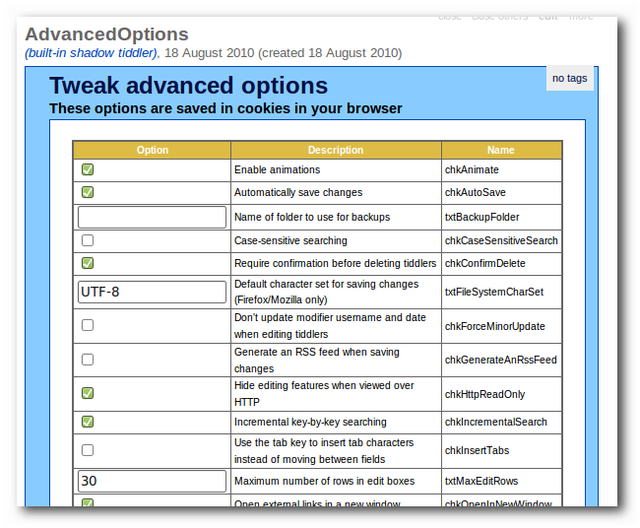The width and height of the screenshot is (640, 528).
Task: Select the txtMaxEditRows name cell
Action: 502,481
